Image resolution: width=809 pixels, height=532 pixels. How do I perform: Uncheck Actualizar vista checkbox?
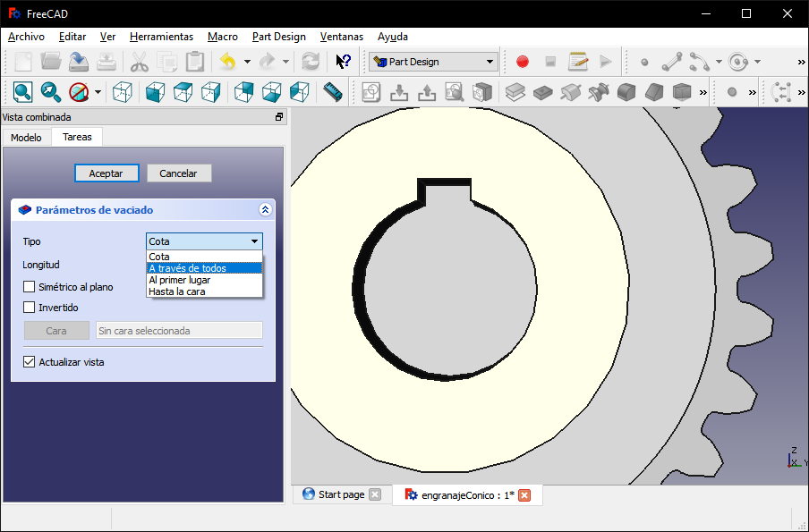tap(30, 362)
